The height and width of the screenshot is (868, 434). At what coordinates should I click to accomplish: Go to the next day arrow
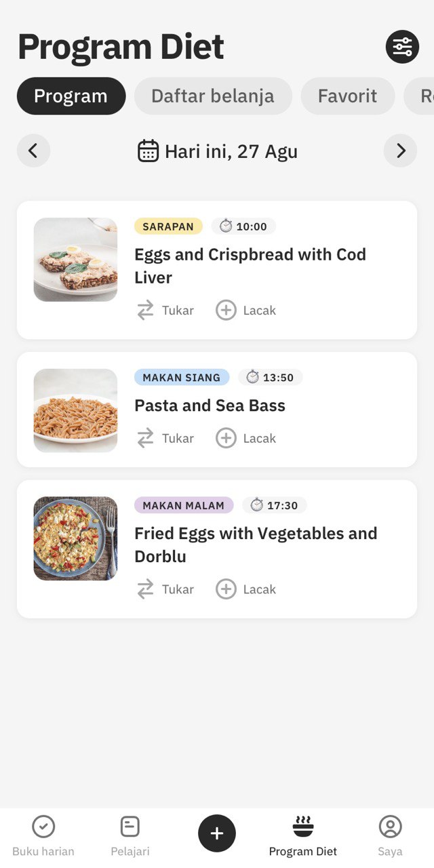point(400,151)
